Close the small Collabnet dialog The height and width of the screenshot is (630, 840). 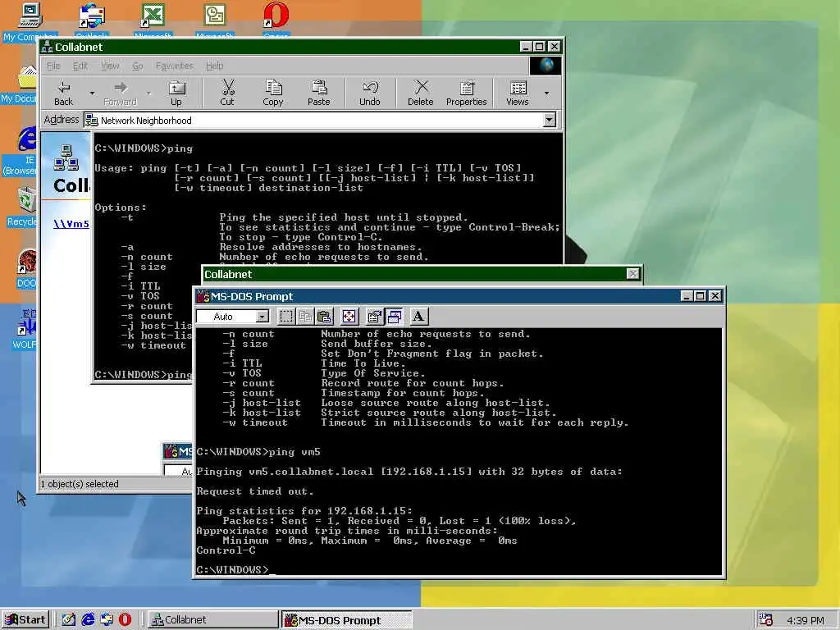pos(632,274)
